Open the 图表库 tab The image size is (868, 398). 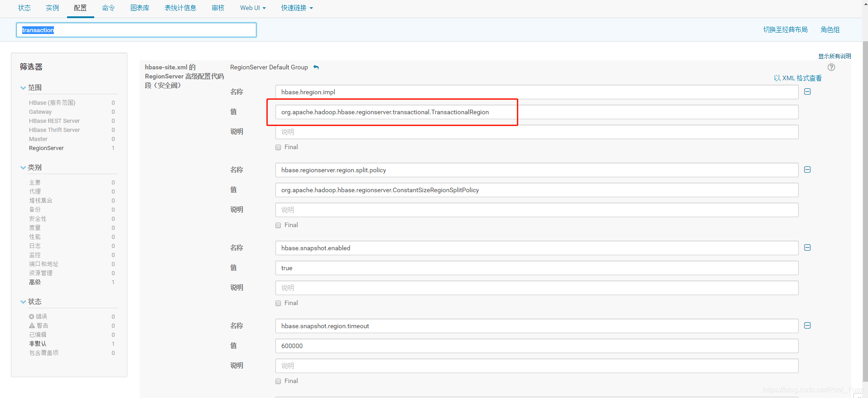click(140, 8)
